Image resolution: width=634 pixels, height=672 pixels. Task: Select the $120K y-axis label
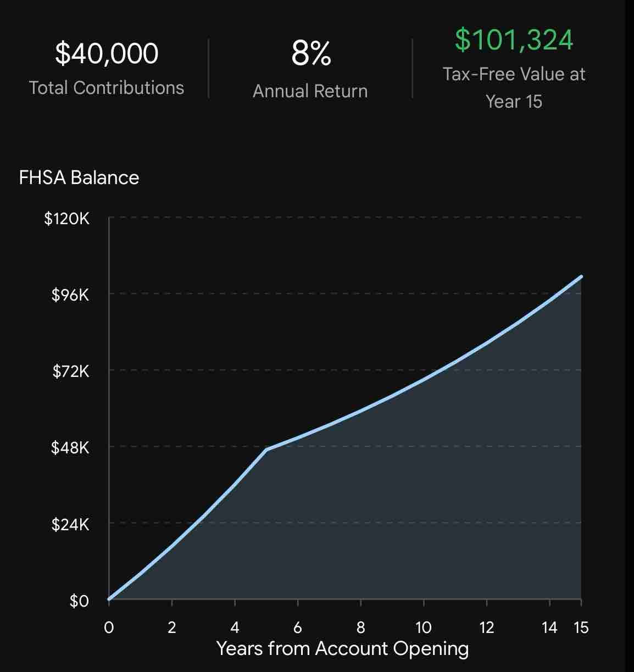[67, 219]
